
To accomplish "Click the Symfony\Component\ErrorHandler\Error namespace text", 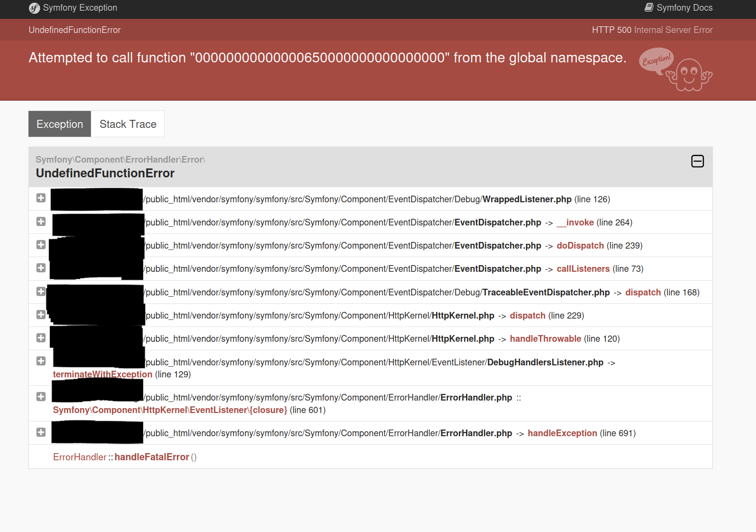I will click(120, 160).
